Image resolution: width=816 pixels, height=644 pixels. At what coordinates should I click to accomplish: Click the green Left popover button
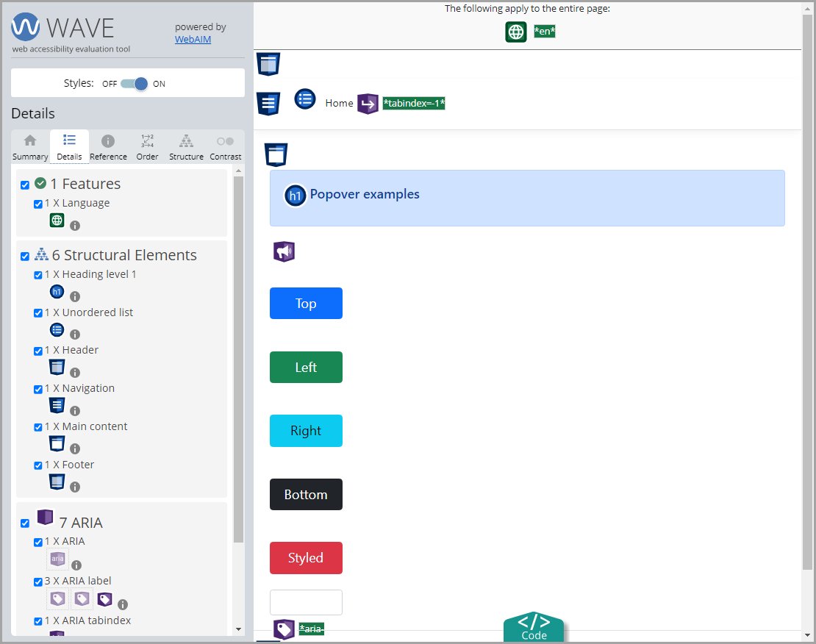[306, 367]
